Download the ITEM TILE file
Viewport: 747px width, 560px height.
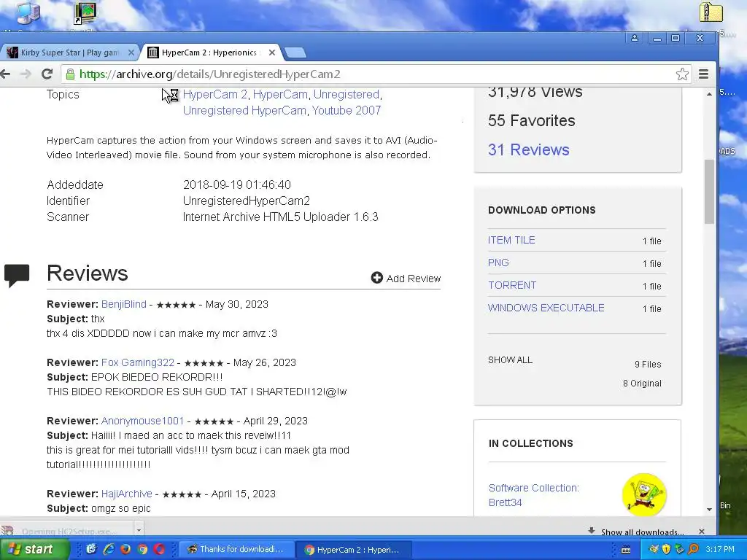(x=511, y=240)
